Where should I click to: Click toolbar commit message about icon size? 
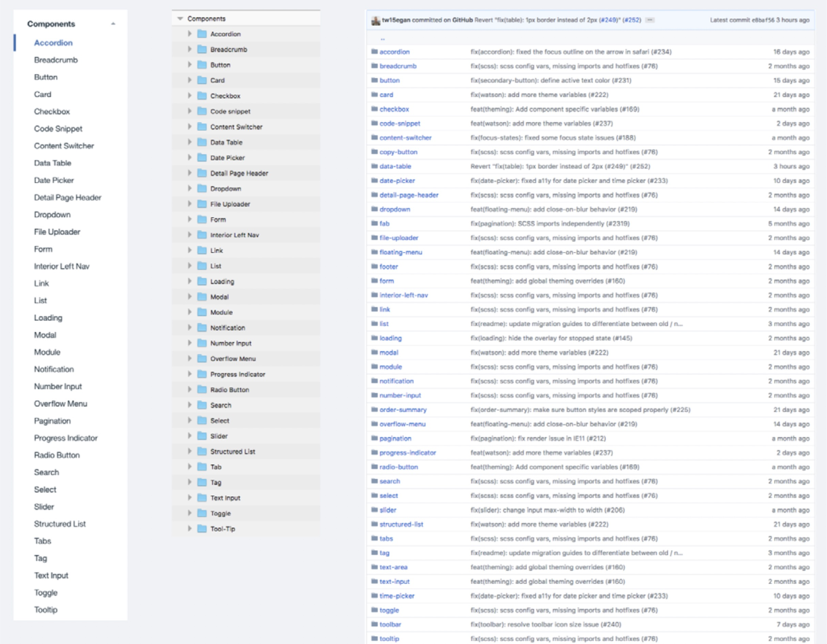(x=546, y=624)
